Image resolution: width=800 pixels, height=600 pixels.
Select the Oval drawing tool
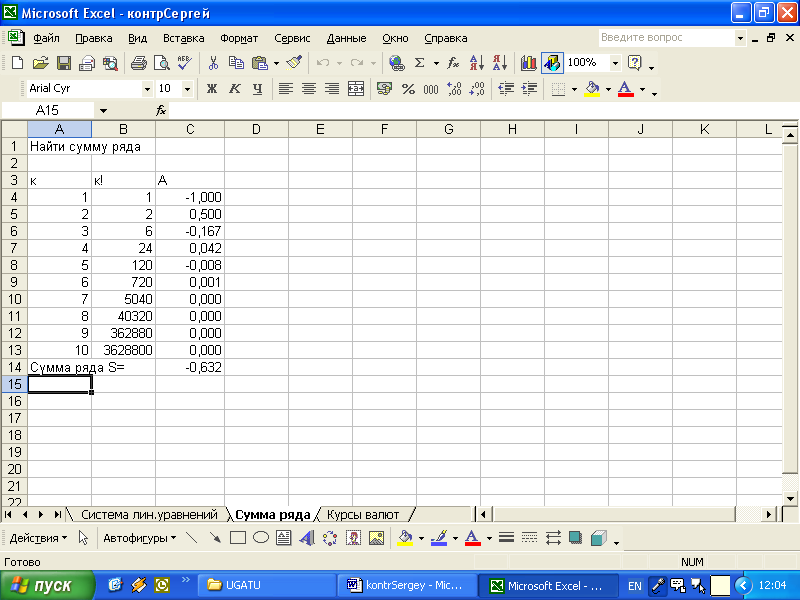261,538
